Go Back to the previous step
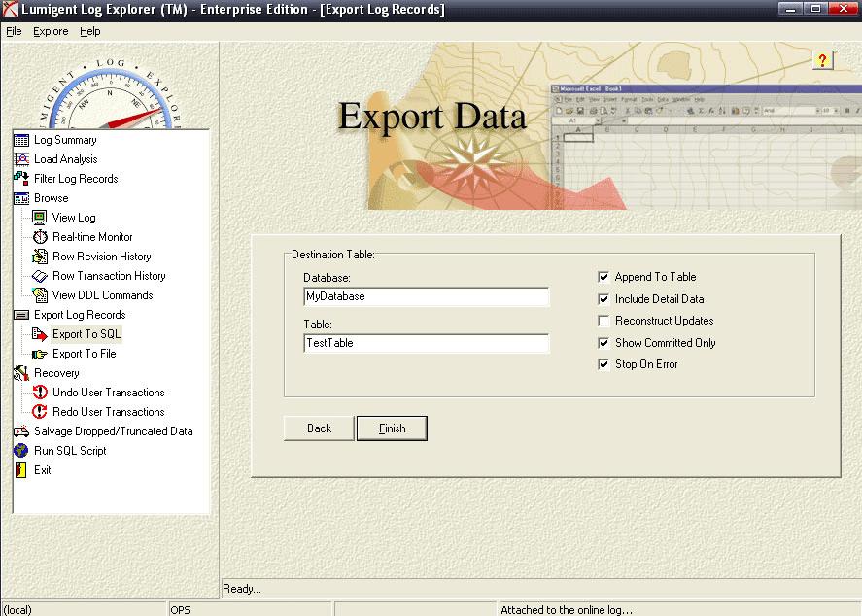The image size is (862, 616). [x=318, y=428]
